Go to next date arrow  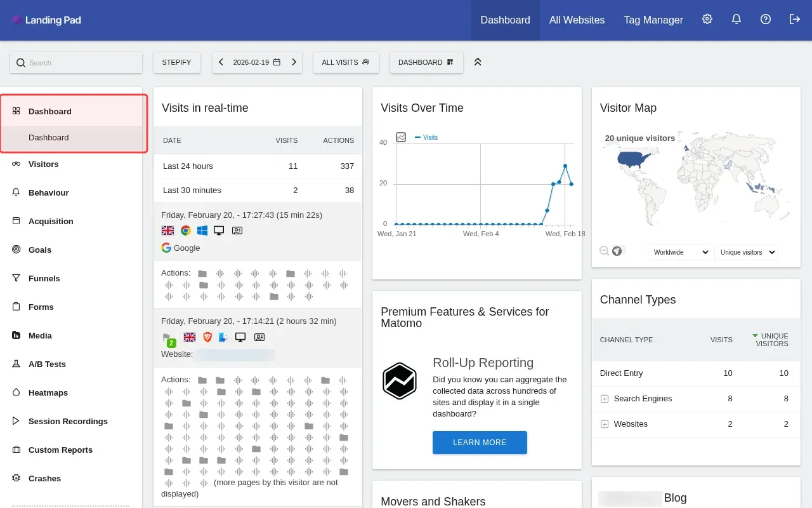click(x=294, y=62)
